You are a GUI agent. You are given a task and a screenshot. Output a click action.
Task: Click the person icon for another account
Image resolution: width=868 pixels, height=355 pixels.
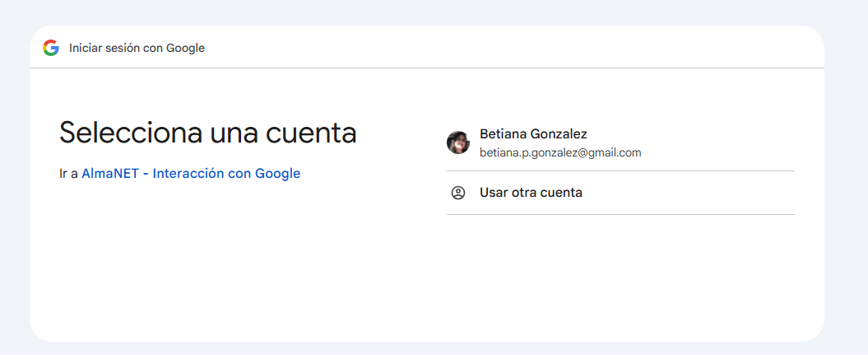pos(458,193)
